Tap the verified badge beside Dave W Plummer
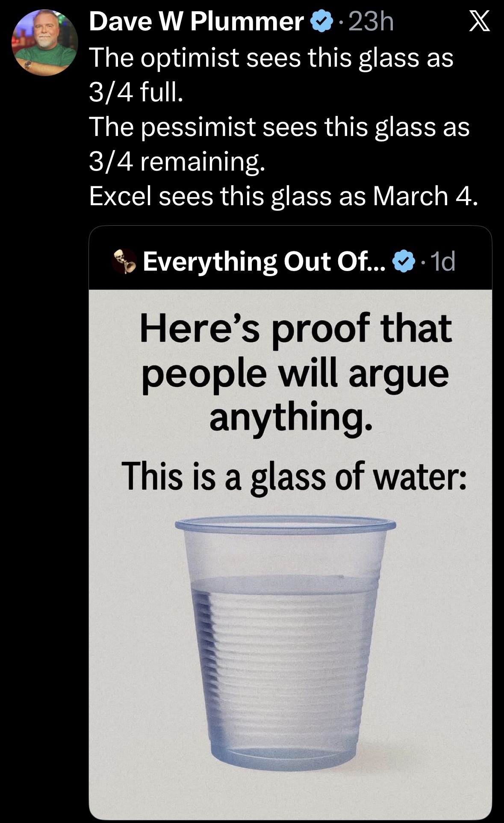Viewport: 504px width, 823px height. (323, 22)
